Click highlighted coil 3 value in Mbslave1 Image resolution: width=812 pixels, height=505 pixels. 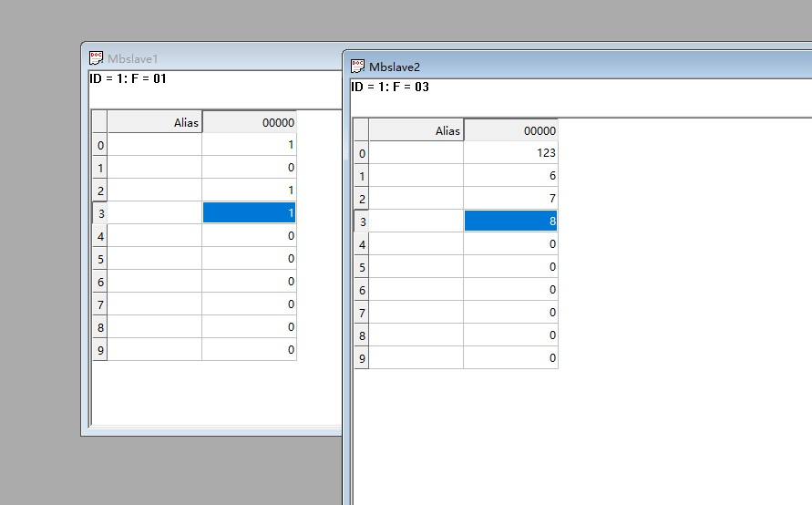(x=249, y=213)
